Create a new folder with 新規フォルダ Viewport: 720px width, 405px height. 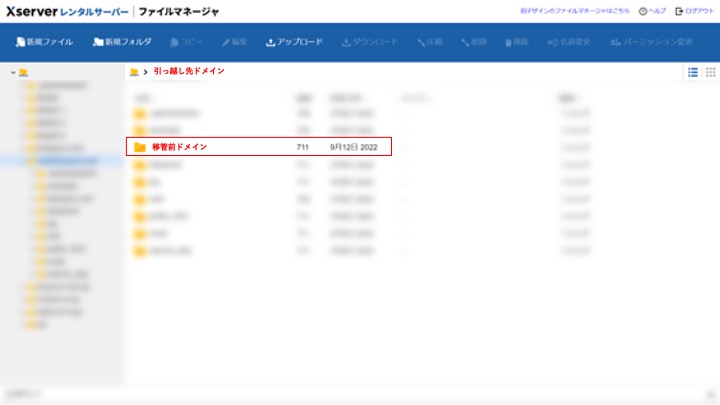pos(122,42)
